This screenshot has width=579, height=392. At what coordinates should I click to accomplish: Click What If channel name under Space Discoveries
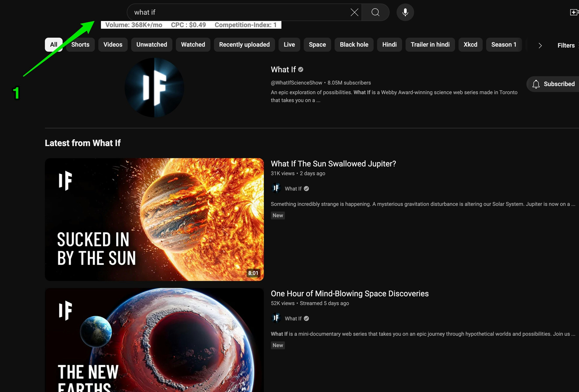[293, 318]
